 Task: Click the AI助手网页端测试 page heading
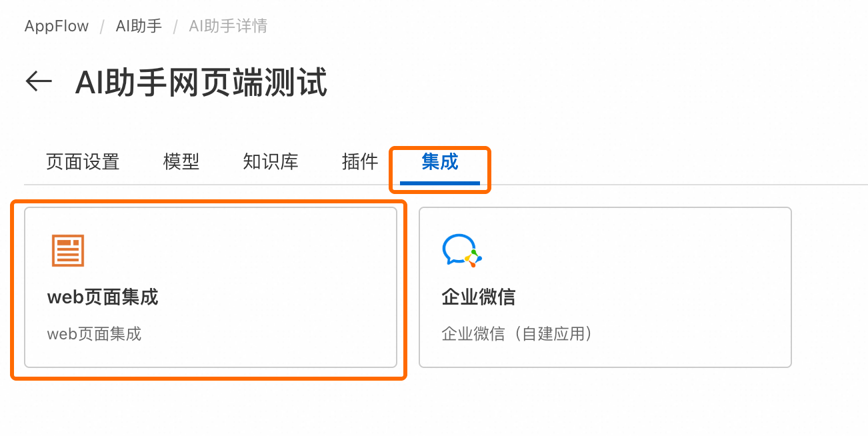[201, 84]
